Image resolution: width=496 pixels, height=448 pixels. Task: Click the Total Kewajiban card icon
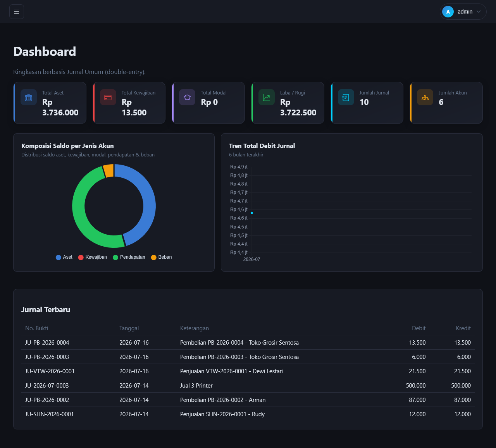click(108, 98)
